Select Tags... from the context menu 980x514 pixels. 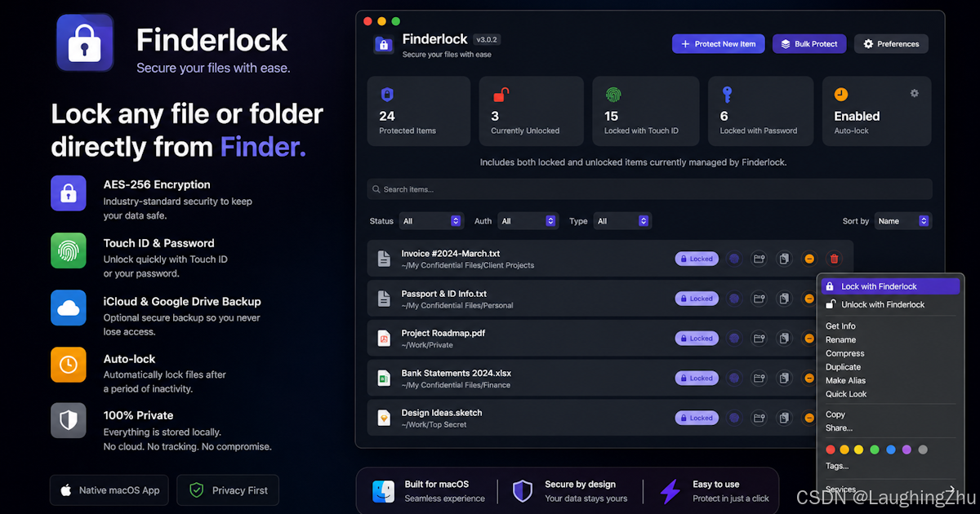pyautogui.click(x=837, y=466)
